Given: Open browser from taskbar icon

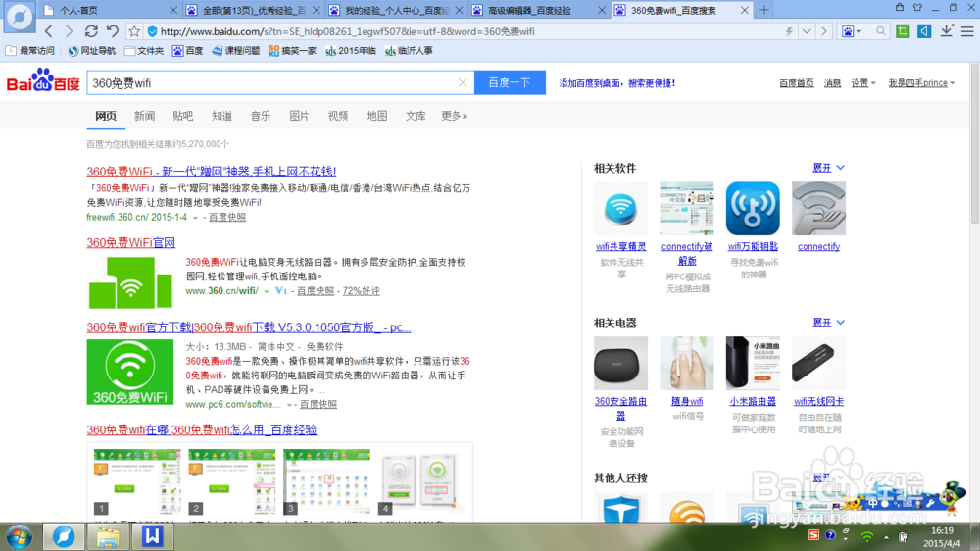Looking at the screenshot, I should coord(63,536).
